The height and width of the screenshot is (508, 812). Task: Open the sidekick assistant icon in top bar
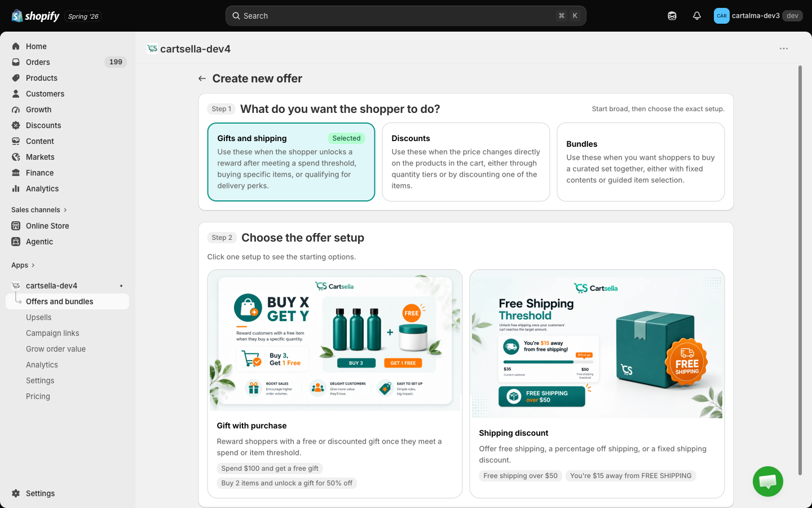tap(672, 16)
